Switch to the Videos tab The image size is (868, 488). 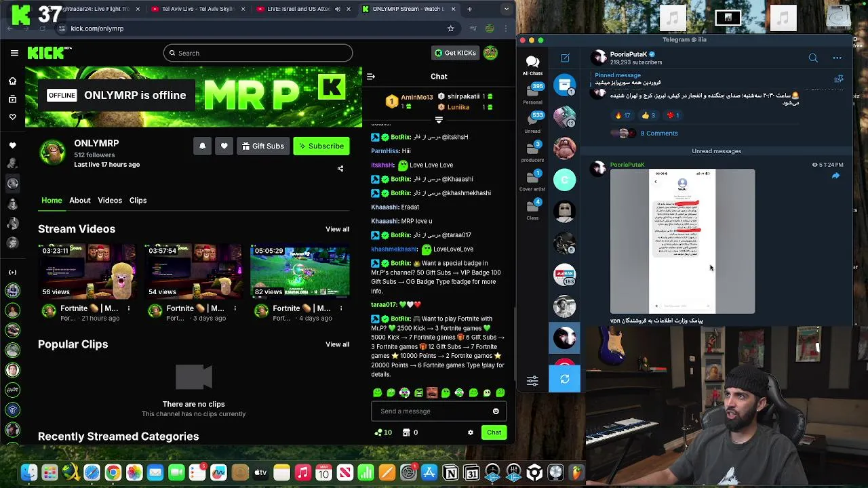click(x=110, y=200)
